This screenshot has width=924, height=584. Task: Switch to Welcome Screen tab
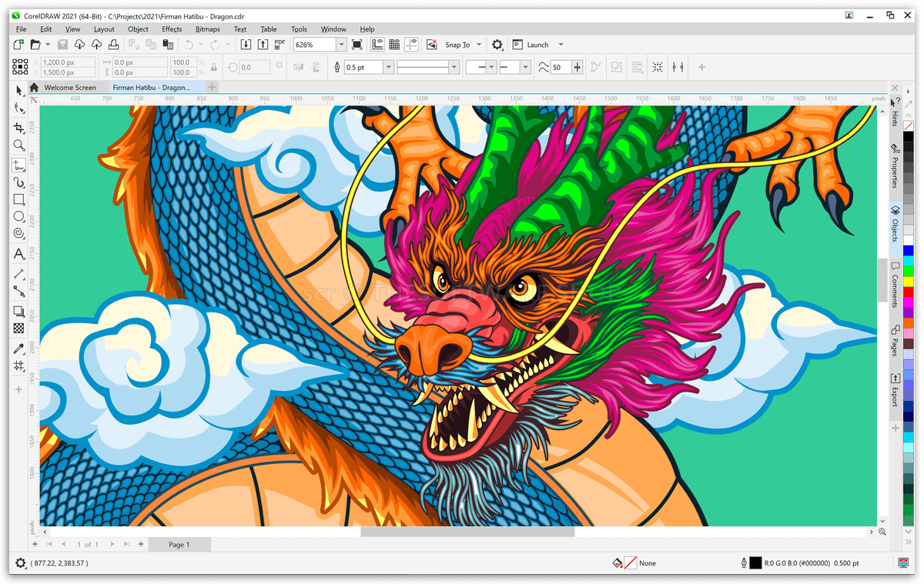[x=70, y=88]
